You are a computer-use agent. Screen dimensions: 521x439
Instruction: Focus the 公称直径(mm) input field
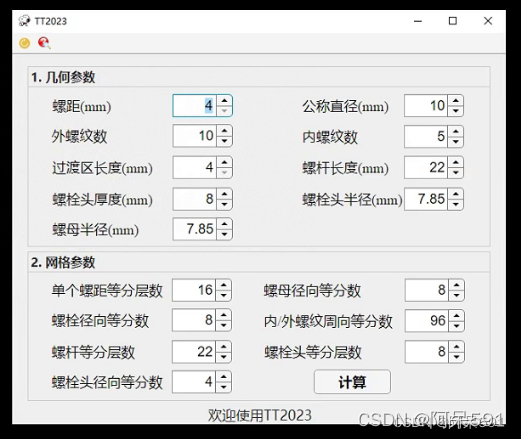pyautogui.click(x=426, y=106)
